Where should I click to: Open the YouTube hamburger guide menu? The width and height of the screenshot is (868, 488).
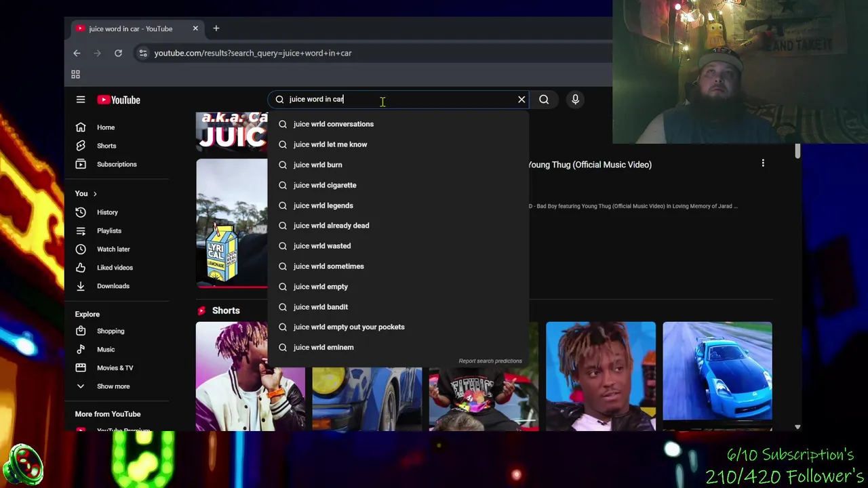coord(81,100)
